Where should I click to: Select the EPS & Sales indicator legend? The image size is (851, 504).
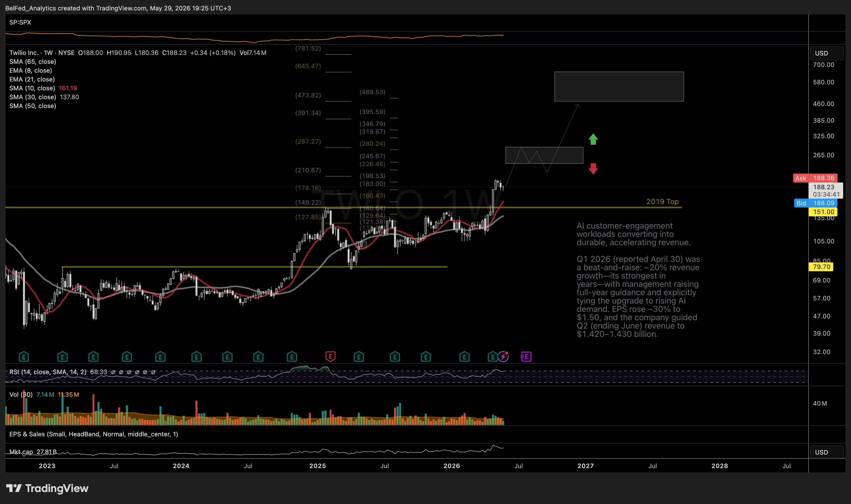pyautogui.click(x=94, y=434)
